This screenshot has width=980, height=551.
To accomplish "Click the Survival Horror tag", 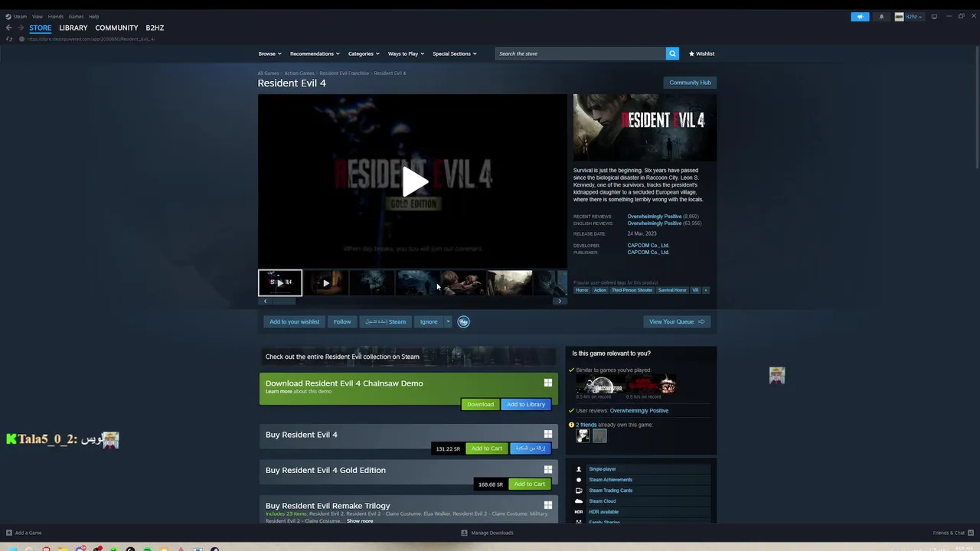I will click(672, 290).
